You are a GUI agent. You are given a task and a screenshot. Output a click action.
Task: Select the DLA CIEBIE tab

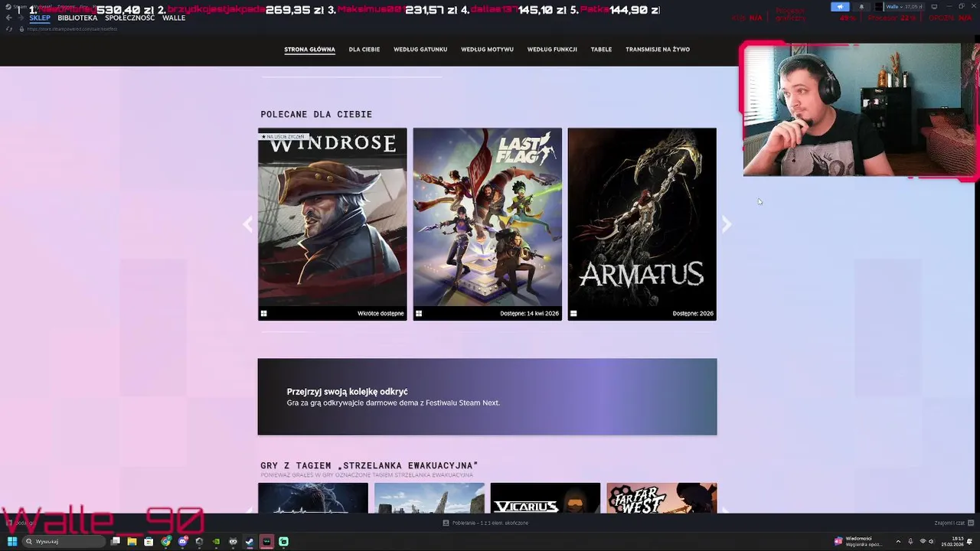click(364, 50)
